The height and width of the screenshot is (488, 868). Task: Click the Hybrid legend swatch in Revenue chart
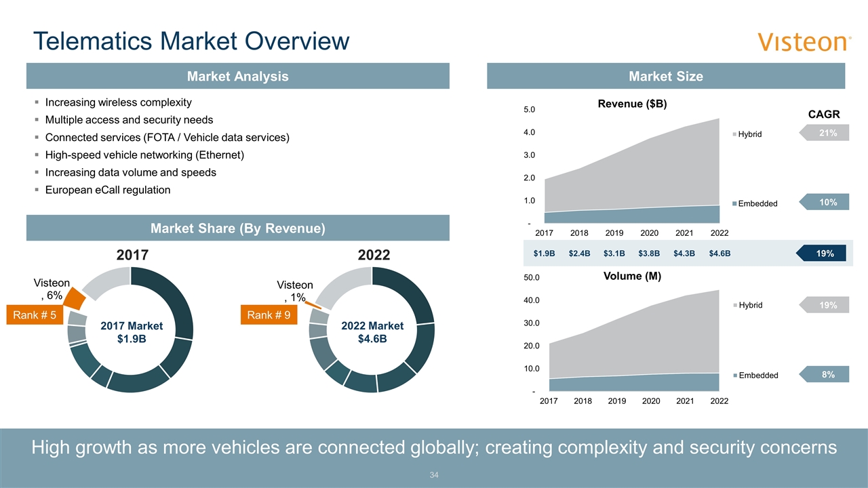coord(734,134)
